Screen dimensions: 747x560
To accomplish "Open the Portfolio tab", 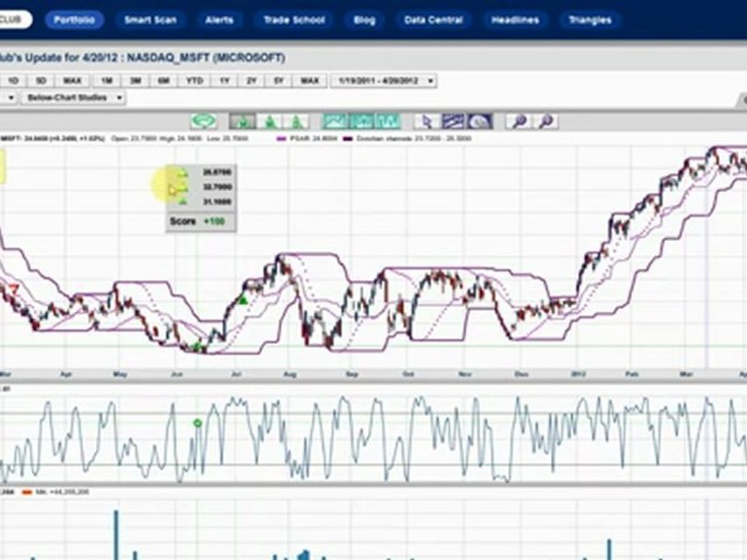I will click(74, 20).
